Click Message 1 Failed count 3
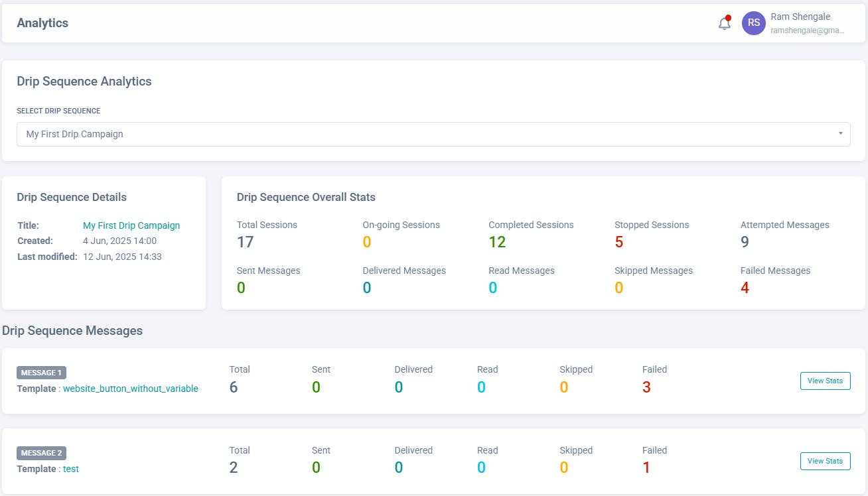 tap(646, 387)
